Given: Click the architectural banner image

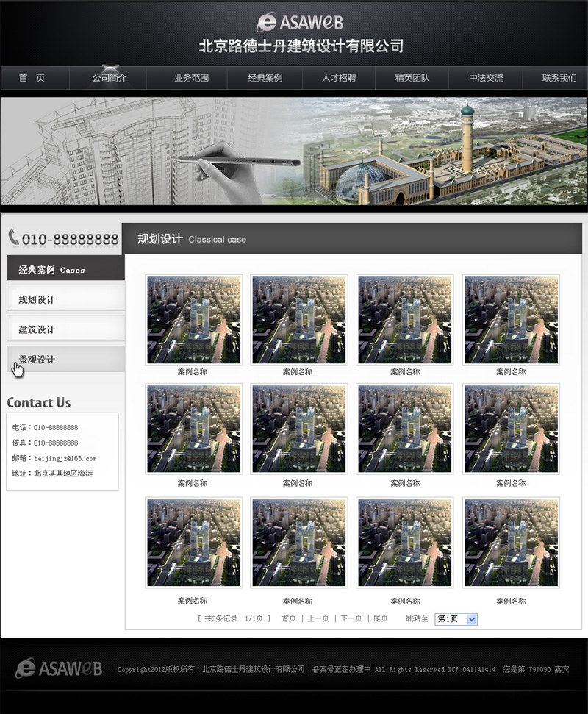Looking at the screenshot, I should pos(294,151).
